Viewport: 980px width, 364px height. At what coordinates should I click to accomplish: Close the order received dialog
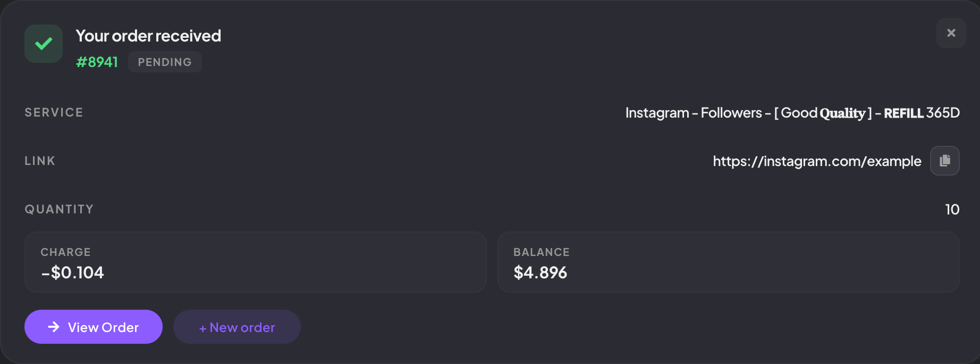(951, 33)
